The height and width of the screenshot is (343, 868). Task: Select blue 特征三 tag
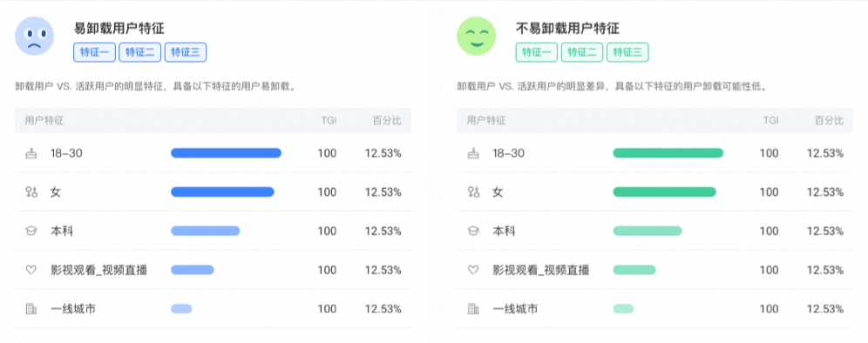coord(186,52)
